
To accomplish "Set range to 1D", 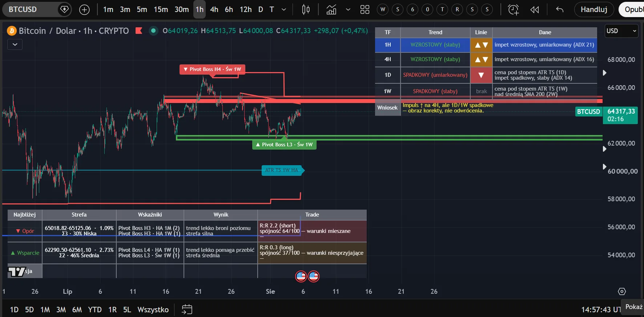I will [14, 310].
